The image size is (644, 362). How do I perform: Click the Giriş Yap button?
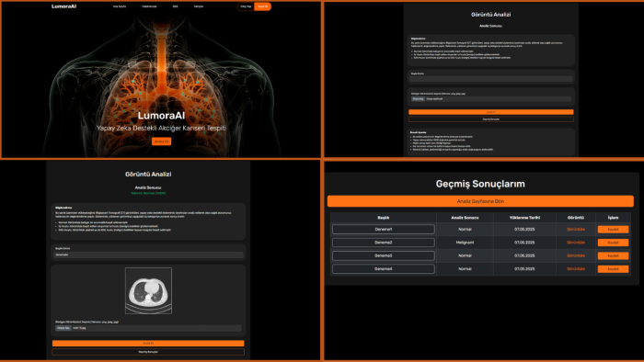[x=246, y=6]
